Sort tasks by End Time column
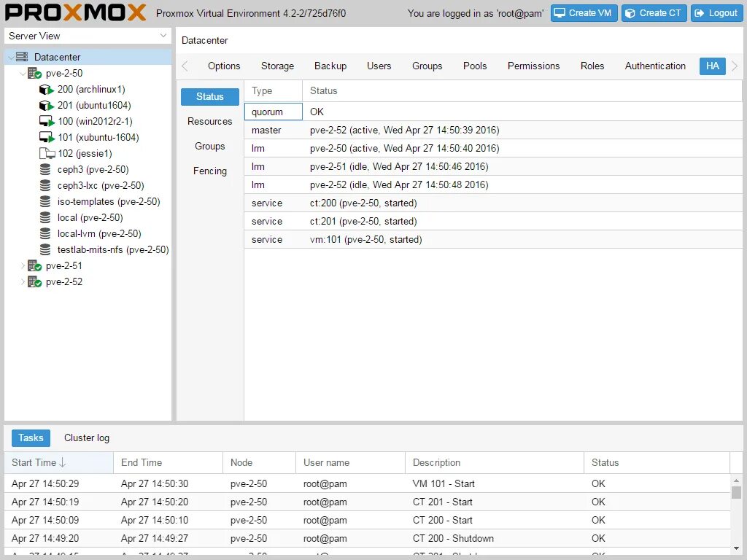 pos(169,463)
